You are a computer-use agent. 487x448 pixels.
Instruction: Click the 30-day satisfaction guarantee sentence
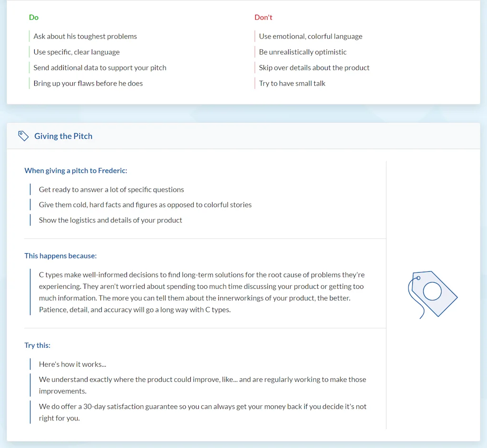(x=202, y=412)
